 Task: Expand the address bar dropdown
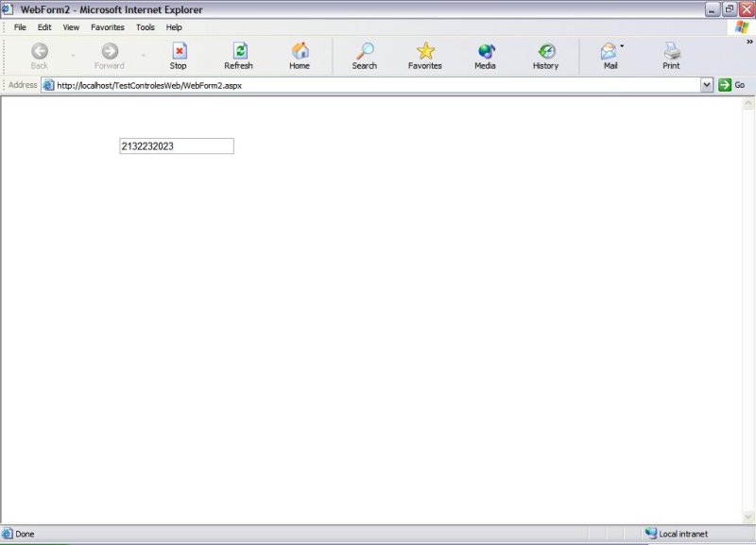[x=706, y=85]
